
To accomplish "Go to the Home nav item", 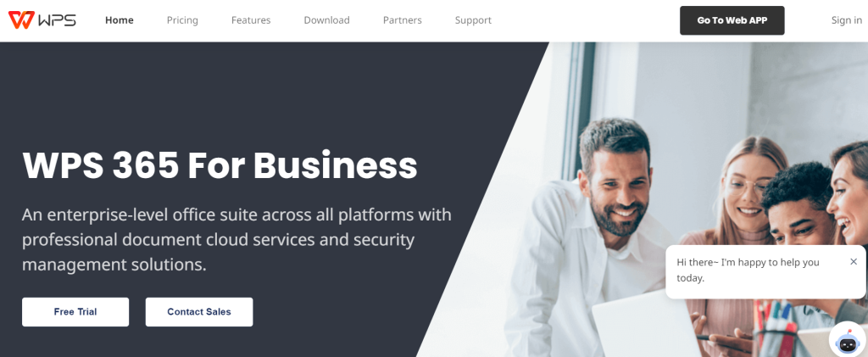I will point(120,20).
